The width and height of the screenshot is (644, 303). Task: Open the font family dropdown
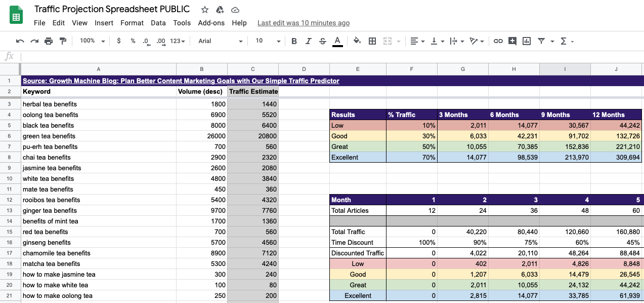coord(218,41)
